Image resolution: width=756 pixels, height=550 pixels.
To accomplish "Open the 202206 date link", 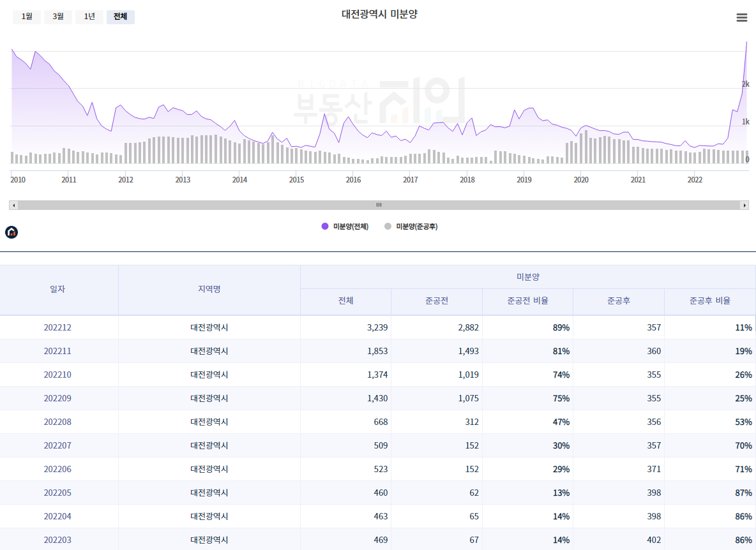I will pyautogui.click(x=57, y=469).
